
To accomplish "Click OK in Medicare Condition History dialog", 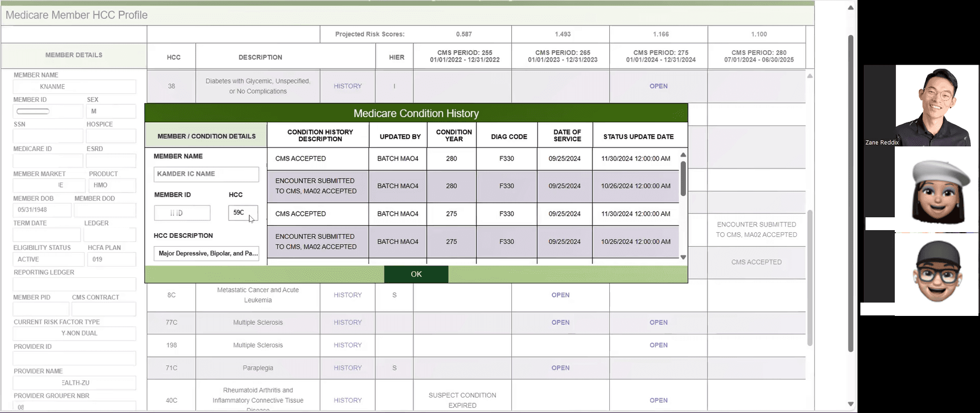I will [x=416, y=274].
